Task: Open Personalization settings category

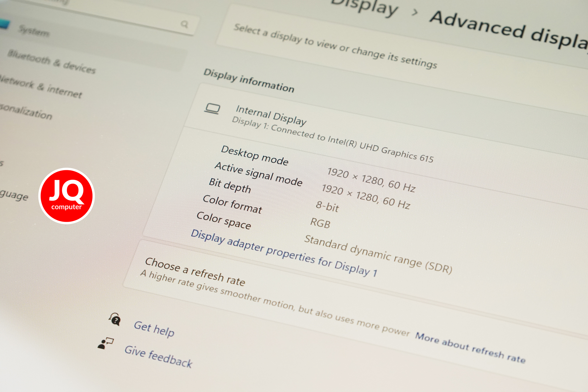Action: pos(26,111)
